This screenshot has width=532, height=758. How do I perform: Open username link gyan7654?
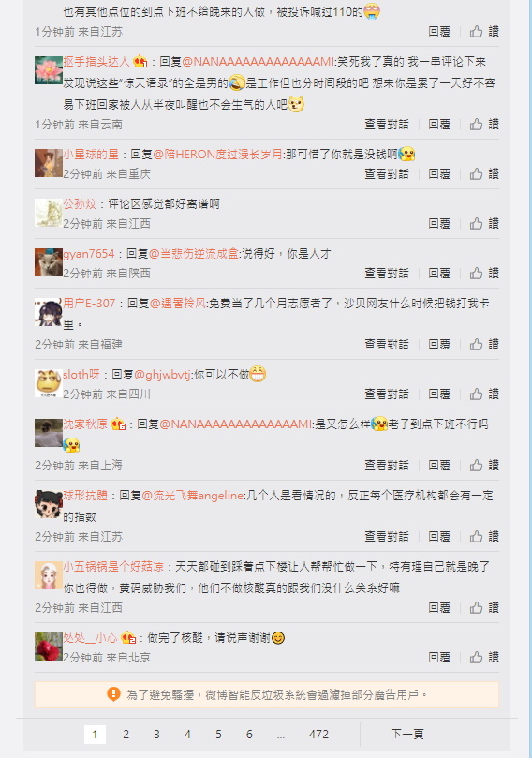[x=89, y=254]
